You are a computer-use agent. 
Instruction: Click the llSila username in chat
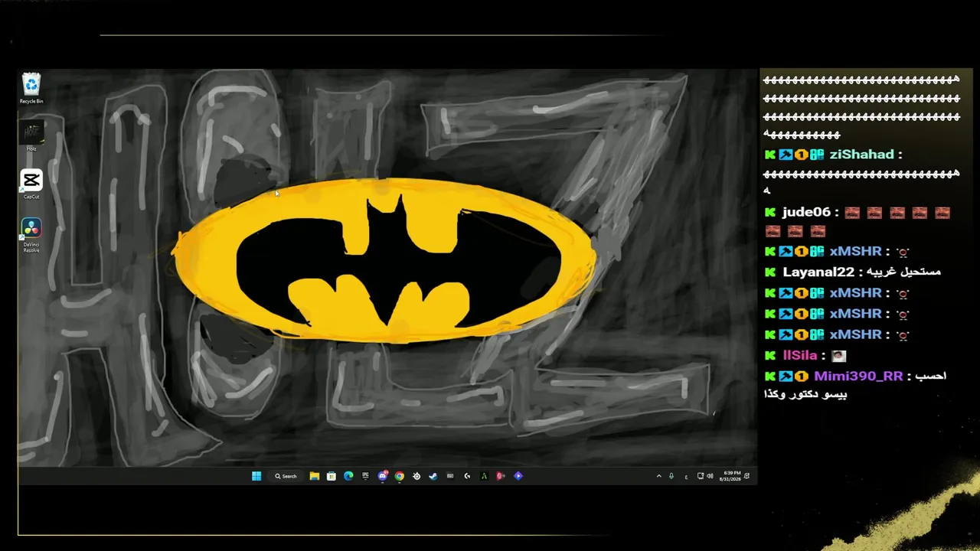(x=800, y=355)
